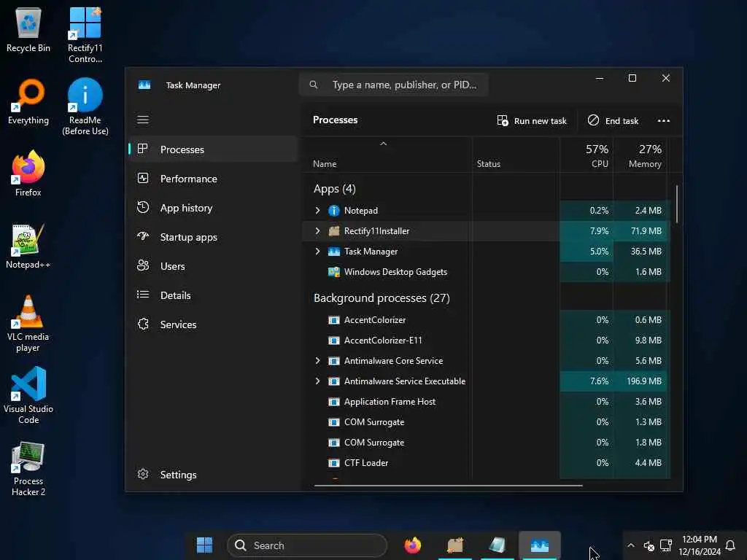Click the Notepad process icon

coord(334,211)
